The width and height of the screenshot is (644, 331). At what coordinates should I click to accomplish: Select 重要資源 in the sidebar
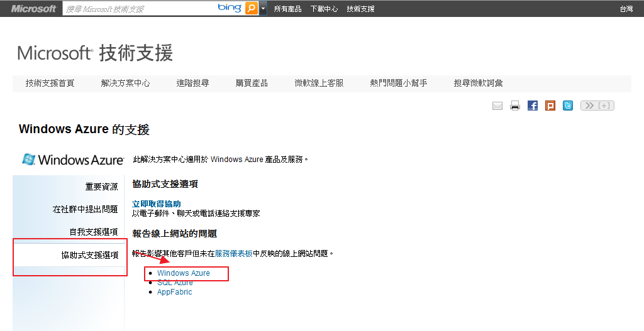pyautogui.click(x=101, y=187)
